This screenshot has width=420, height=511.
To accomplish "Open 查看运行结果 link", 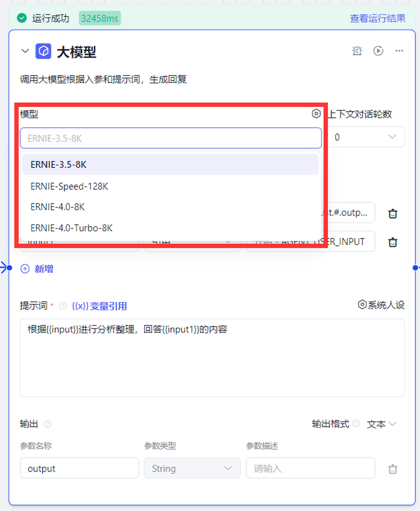I will [377, 18].
